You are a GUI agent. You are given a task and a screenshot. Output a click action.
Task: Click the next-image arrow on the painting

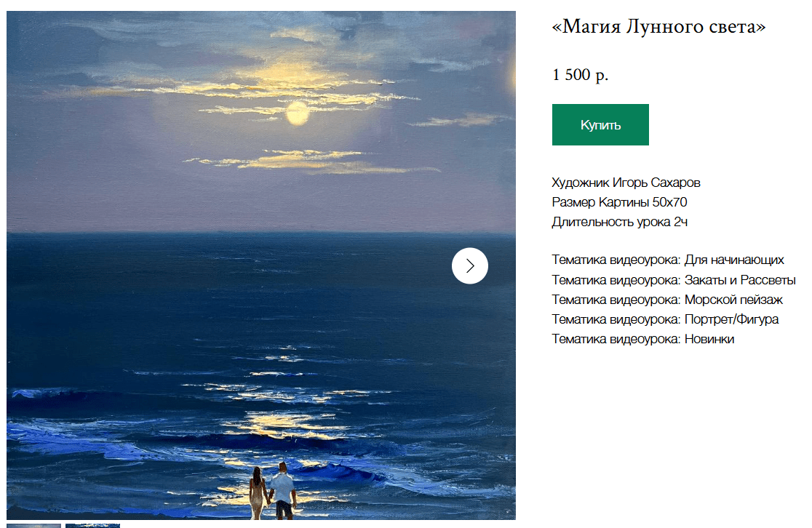click(470, 266)
